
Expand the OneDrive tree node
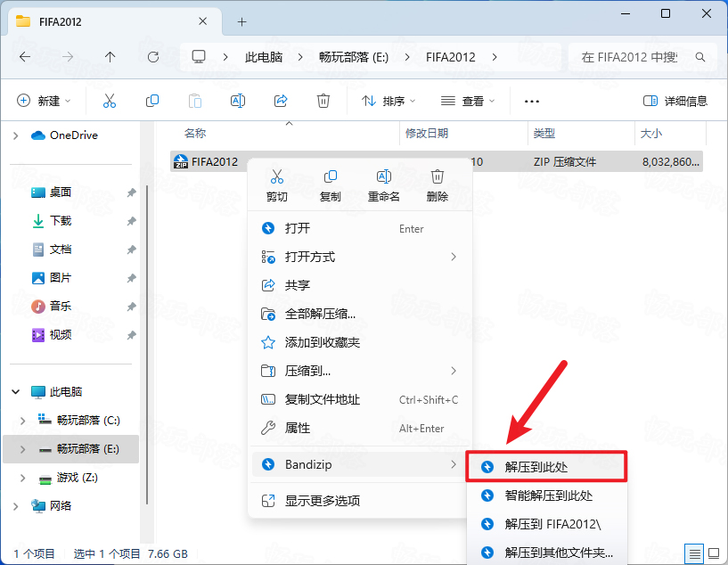click(16, 135)
